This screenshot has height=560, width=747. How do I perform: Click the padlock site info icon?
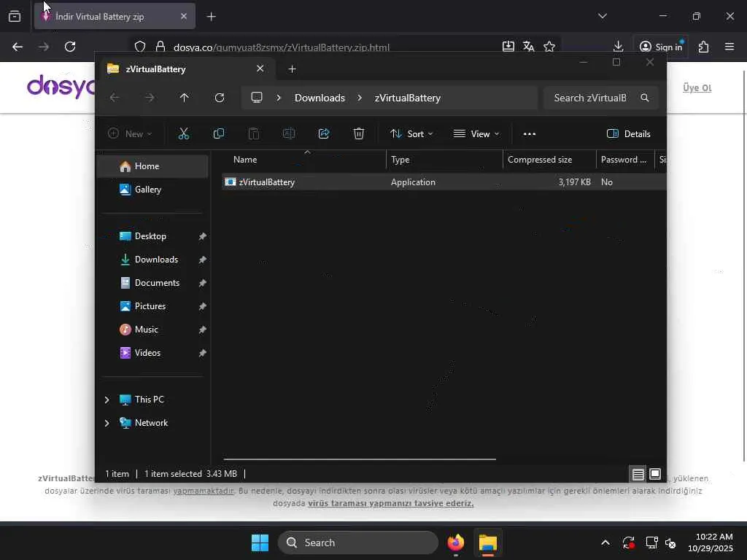coord(160,47)
